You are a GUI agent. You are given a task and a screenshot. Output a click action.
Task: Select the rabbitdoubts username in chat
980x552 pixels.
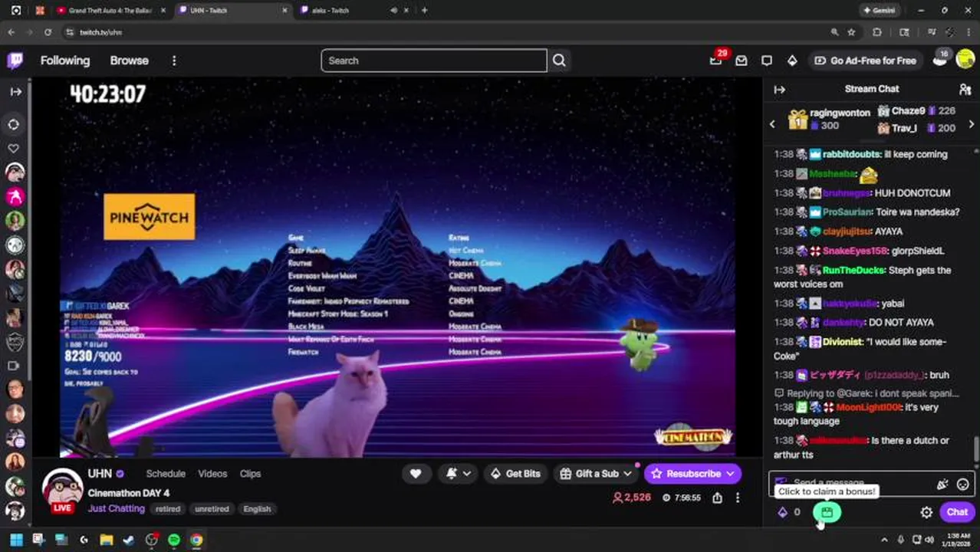851,154
